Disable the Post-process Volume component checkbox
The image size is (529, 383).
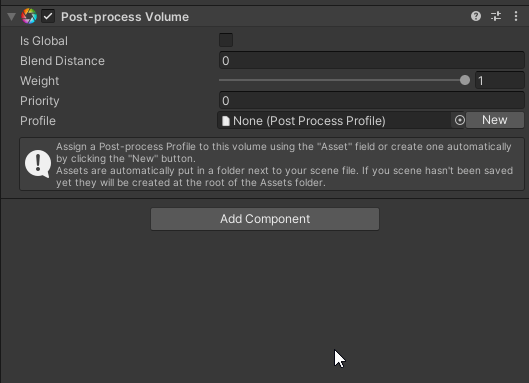pos(48,16)
